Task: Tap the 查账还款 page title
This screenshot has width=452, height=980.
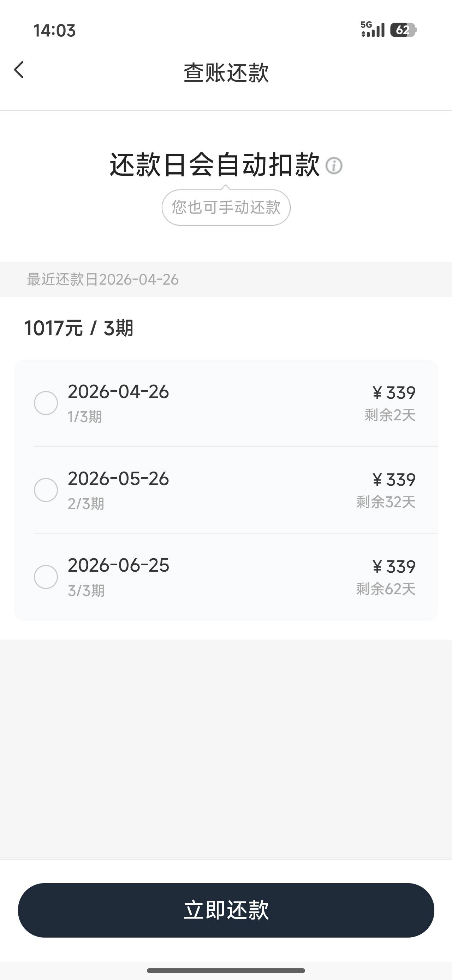Action: pyautogui.click(x=226, y=72)
